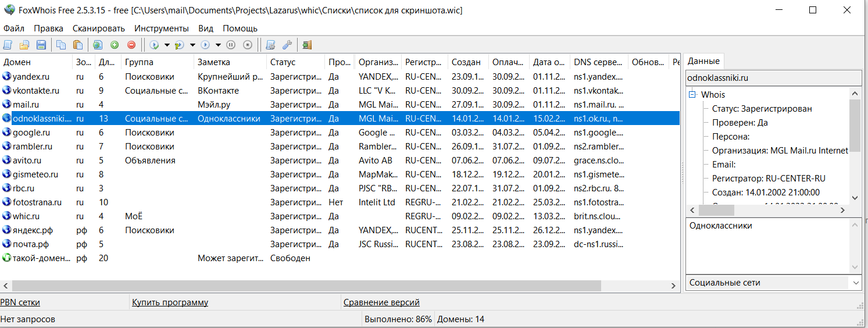Click the Copy toolbar icon
868x328 pixels.
click(61, 45)
